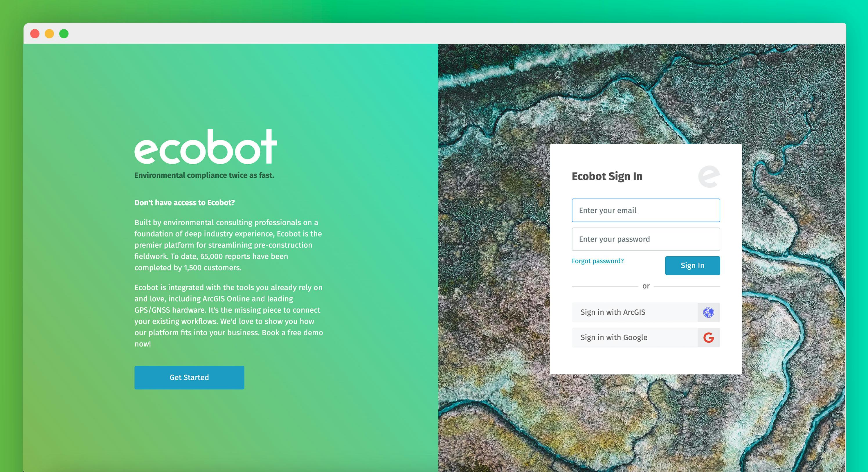Click the 'Don't have access to Ecobot?' heading
This screenshot has height=472, width=868.
[x=185, y=203]
